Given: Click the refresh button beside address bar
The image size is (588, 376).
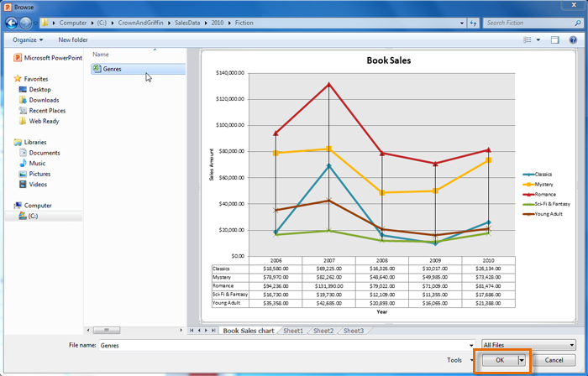Looking at the screenshot, I should tap(473, 23).
